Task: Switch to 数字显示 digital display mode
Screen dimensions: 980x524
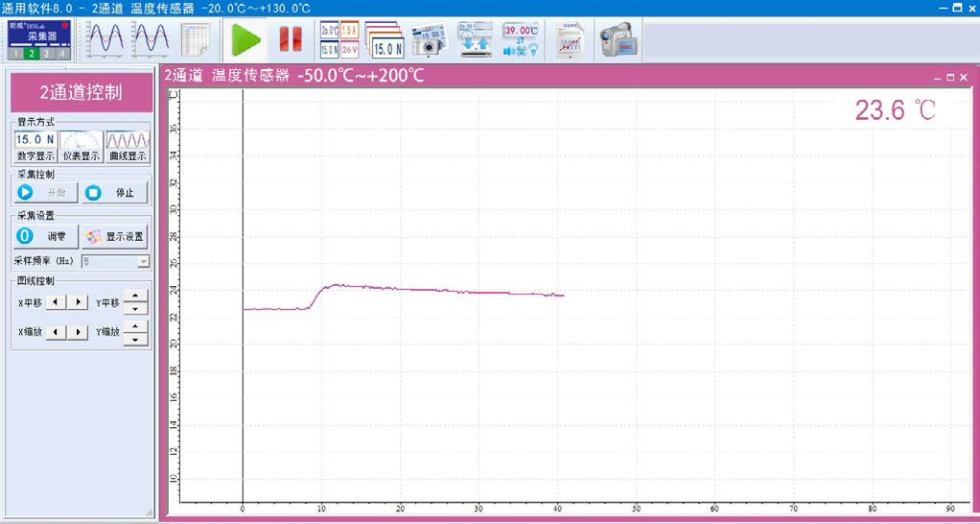Action: (x=35, y=147)
